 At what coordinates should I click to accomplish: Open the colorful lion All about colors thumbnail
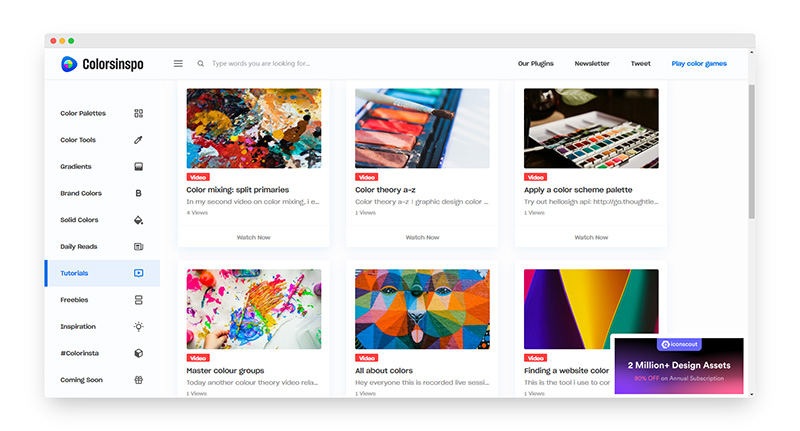(422, 309)
